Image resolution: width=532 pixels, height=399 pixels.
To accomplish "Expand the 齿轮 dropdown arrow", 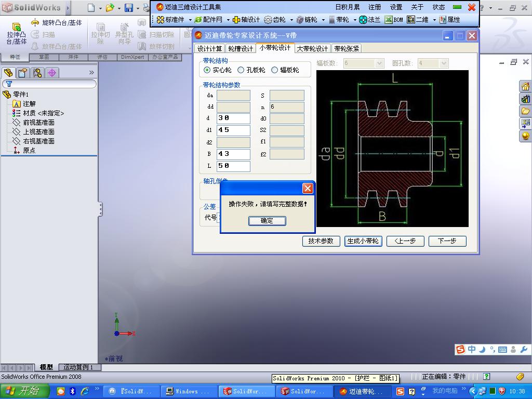I will (291, 20).
